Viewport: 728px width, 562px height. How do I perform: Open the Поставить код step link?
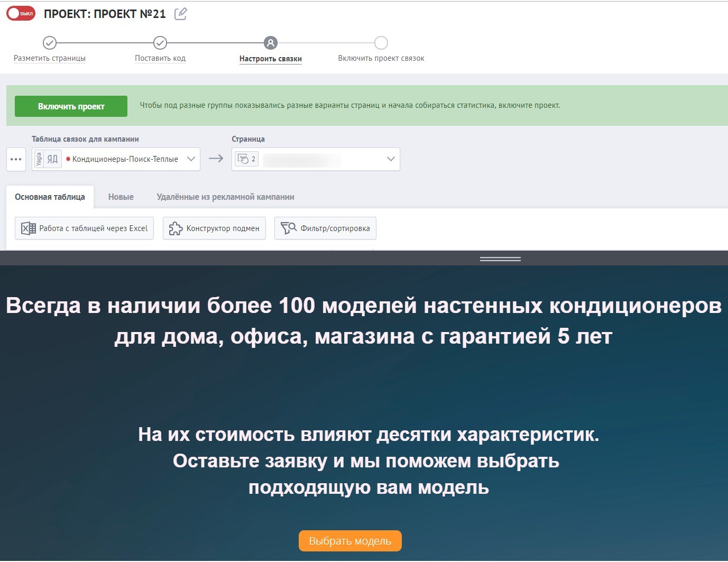pyautogui.click(x=160, y=58)
